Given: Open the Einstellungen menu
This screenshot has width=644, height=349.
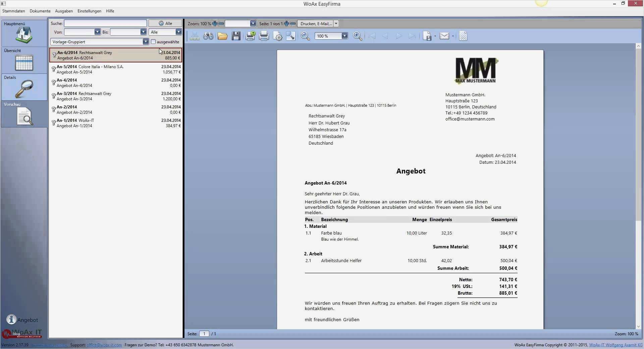Looking at the screenshot, I should pyautogui.click(x=89, y=11).
